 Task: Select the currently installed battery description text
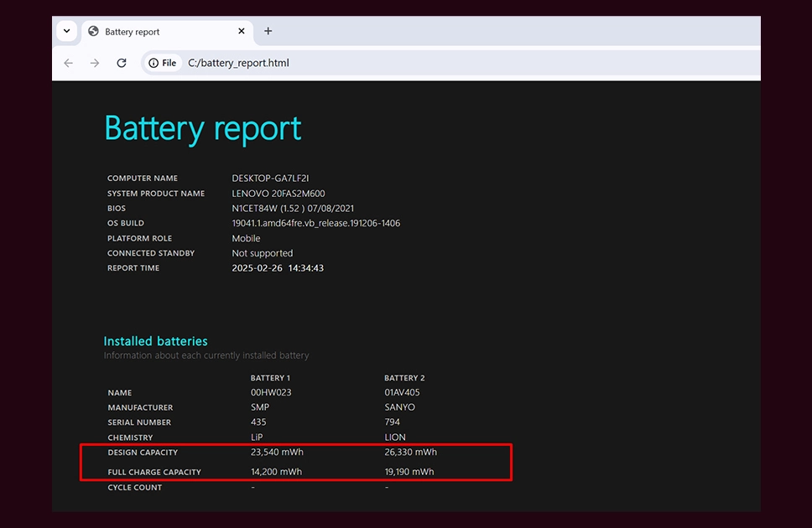pyautogui.click(x=206, y=355)
